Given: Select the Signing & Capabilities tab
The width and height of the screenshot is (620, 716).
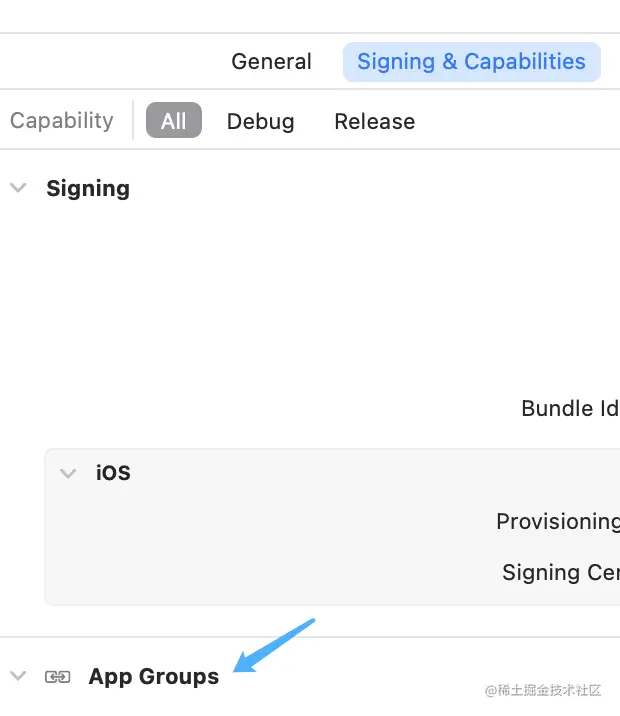Looking at the screenshot, I should (471, 62).
